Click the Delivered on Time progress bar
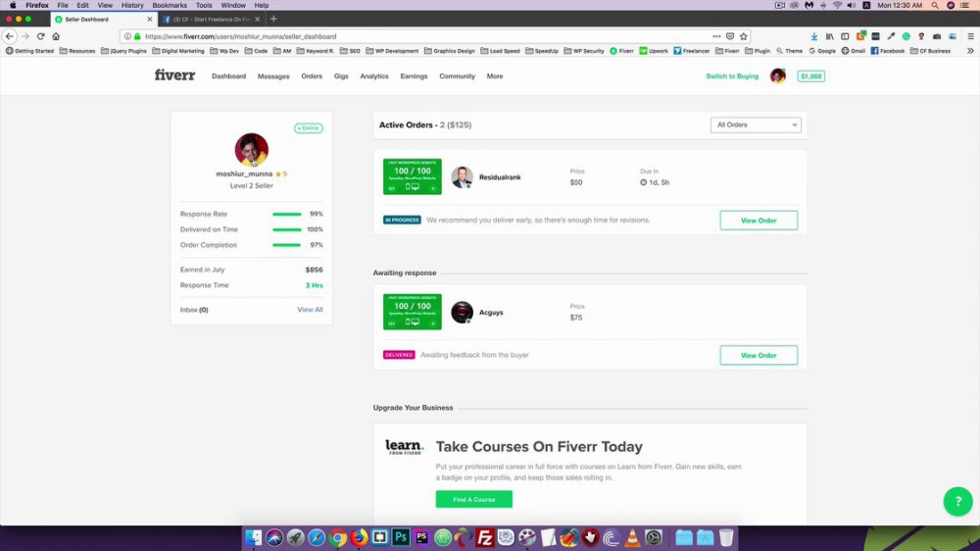Viewport: 980px width, 551px height. click(x=287, y=229)
